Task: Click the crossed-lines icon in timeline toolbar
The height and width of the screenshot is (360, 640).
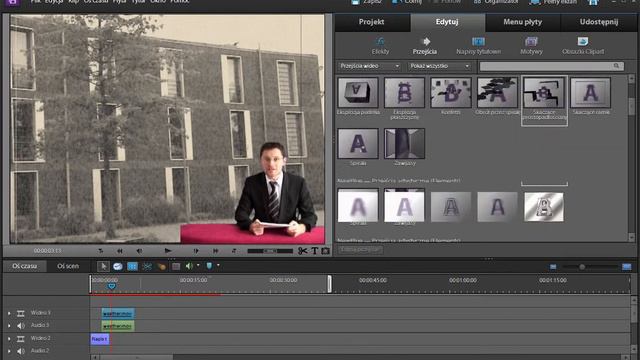Action: click(147, 267)
